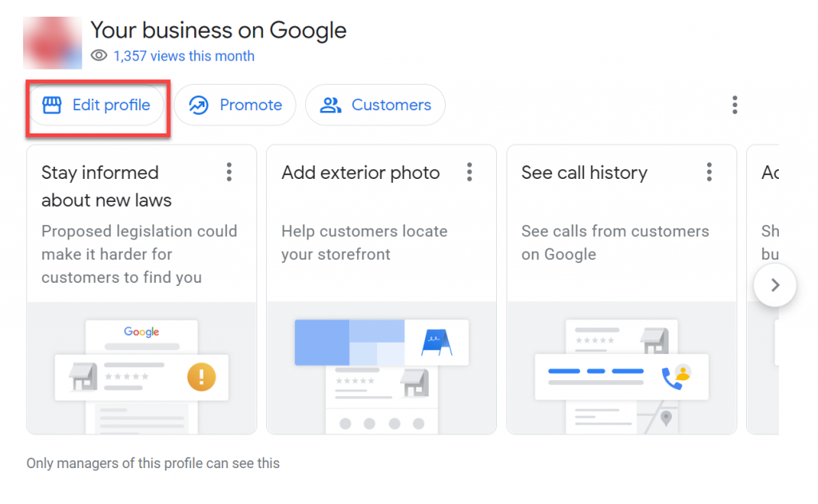The height and width of the screenshot is (504, 818).
Task: Open the 1,357 views this month link
Action: [x=184, y=56]
